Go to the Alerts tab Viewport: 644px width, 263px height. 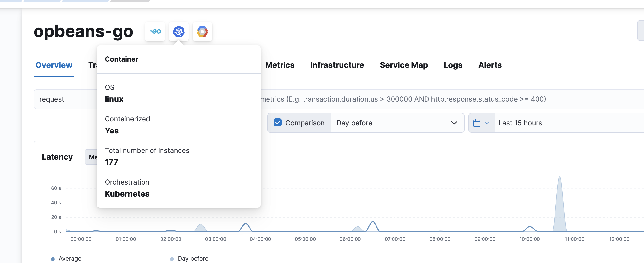click(490, 65)
